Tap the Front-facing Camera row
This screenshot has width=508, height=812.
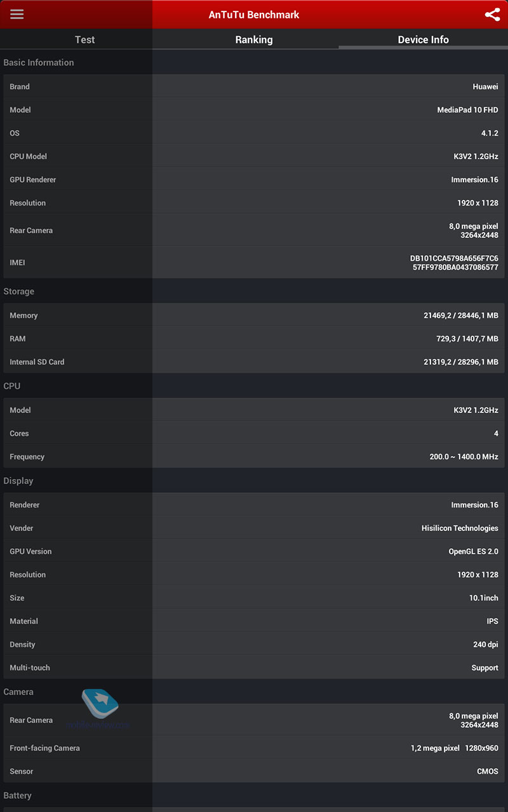point(254,748)
